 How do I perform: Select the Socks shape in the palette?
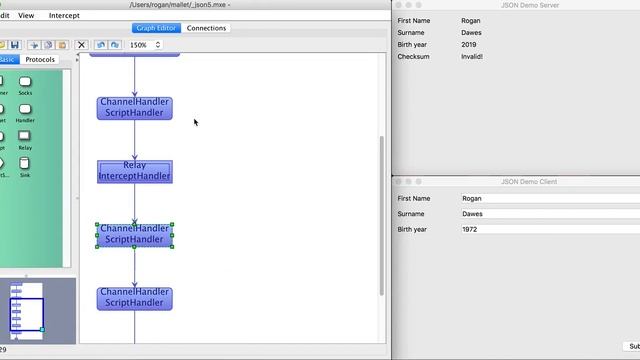coord(25,86)
